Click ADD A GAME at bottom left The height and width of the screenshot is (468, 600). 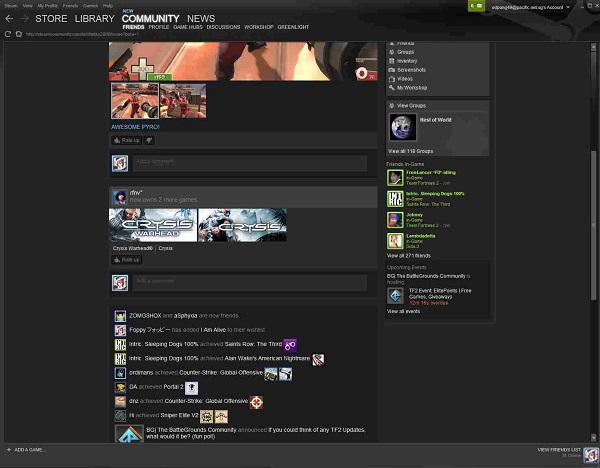(25, 450)
